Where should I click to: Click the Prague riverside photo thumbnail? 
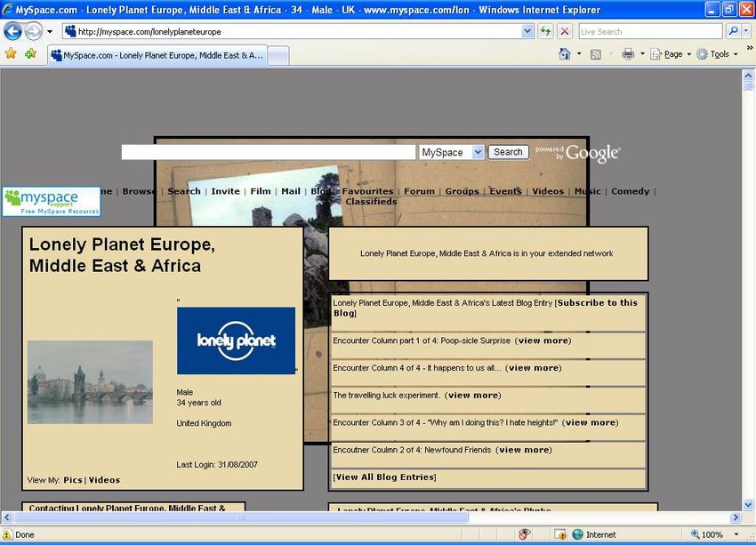pos(90,382)
